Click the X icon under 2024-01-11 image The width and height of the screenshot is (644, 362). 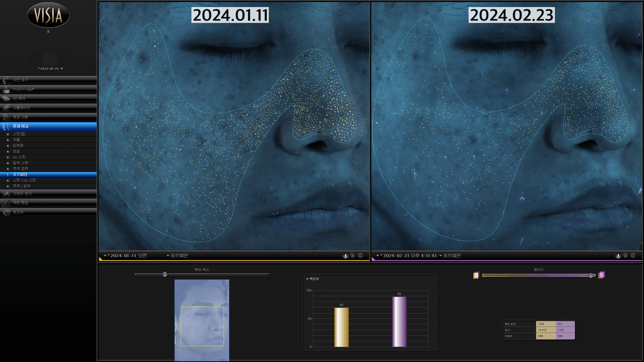[353, 256]
